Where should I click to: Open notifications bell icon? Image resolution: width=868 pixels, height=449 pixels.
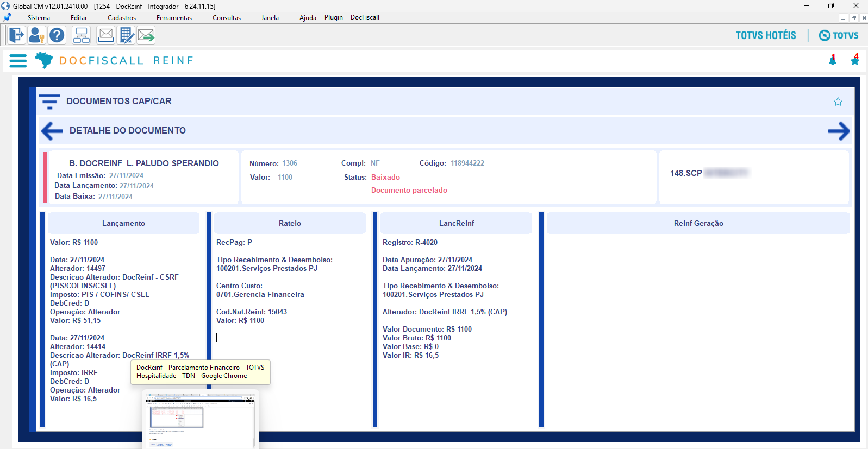pyautogui.click(x=833, y=60)
